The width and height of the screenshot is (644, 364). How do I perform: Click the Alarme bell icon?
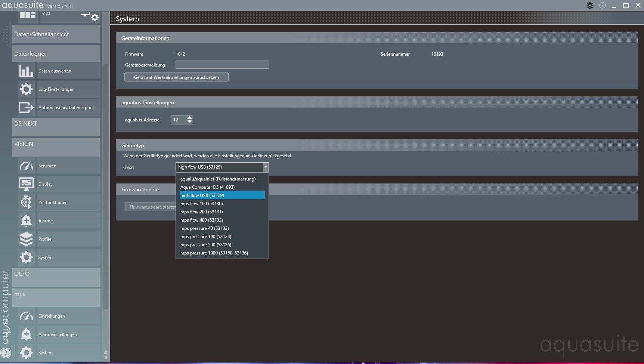[x=26, y=221]
